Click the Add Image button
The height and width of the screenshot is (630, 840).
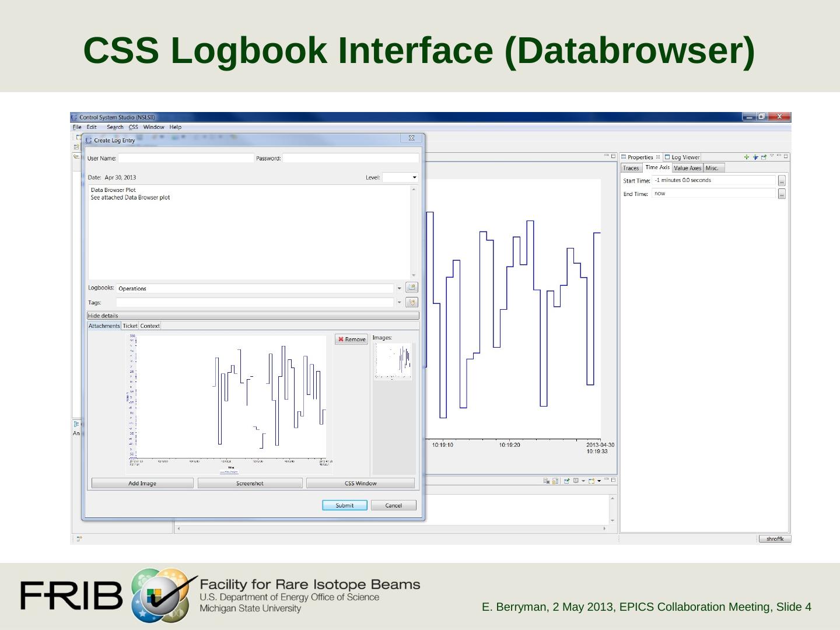[142, 483]
